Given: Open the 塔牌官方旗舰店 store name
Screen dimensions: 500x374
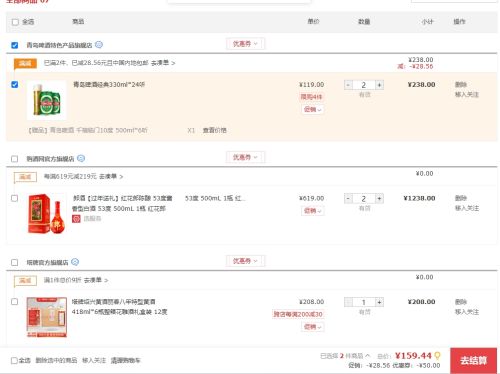Looking at the screenshot, I should click(47, 262).
